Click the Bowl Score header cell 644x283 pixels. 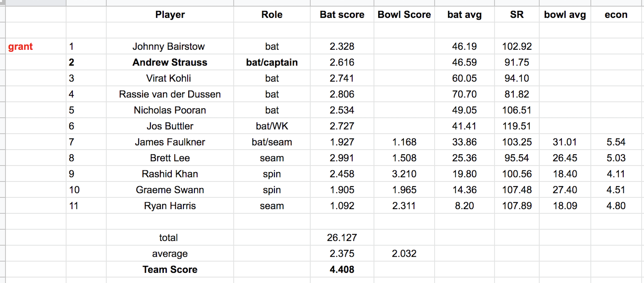pyautogui.click(x=404, y=15)
